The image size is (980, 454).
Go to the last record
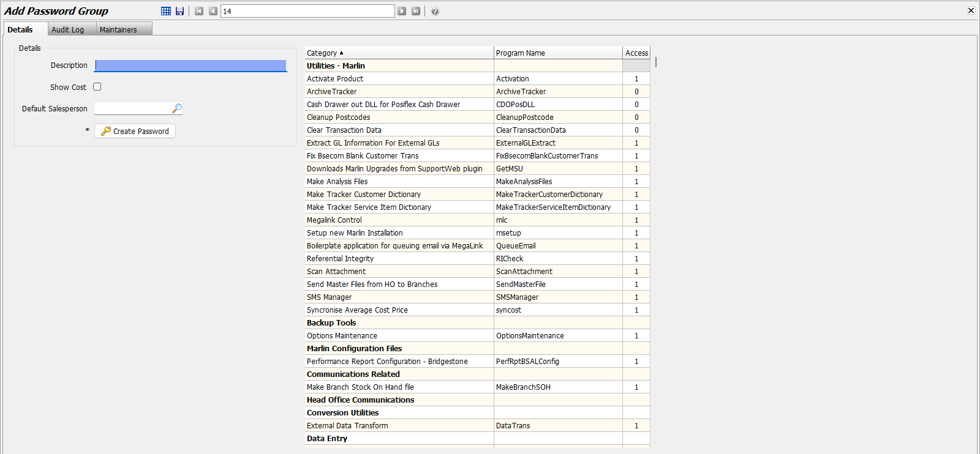[x=416, y=11]
